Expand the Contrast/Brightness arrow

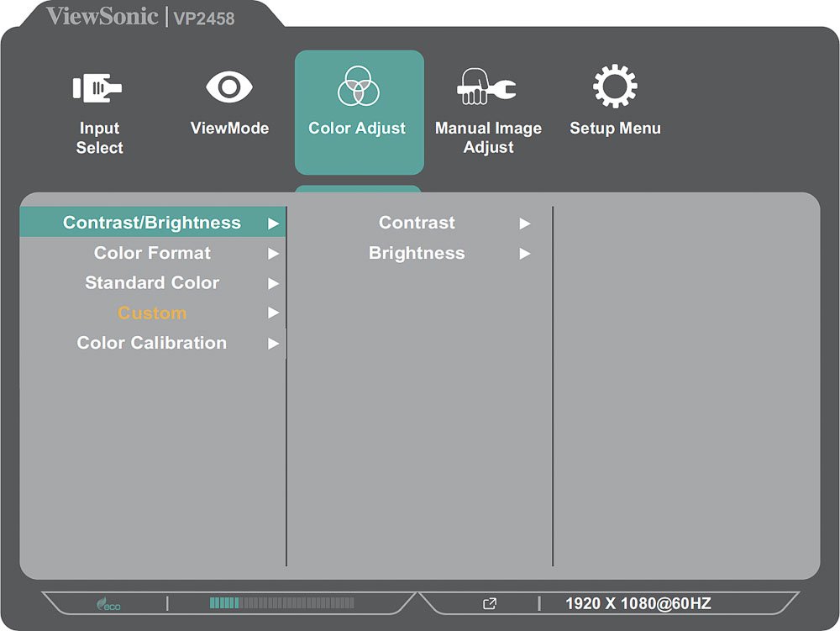[x=273, y=223]
